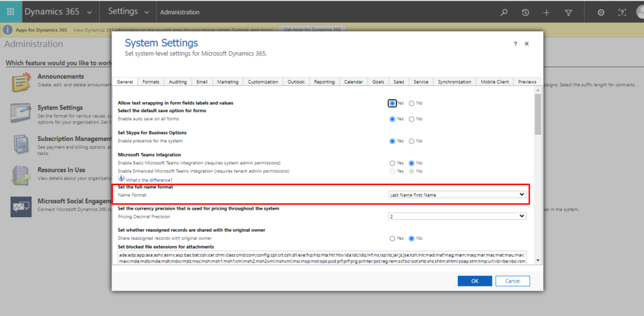The height and width of the screenshot is (316, 644).
Task: Select Yes for allow text wrapping
Action: [x=392, y=103]
